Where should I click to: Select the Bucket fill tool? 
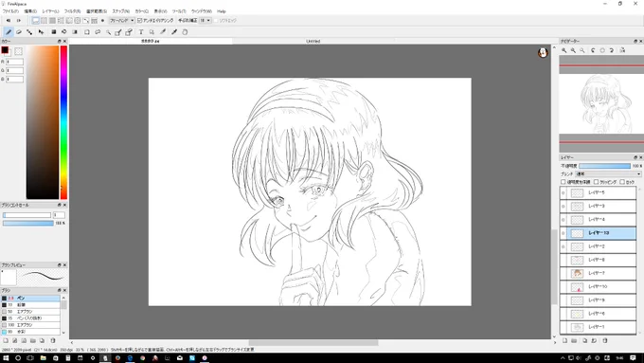pyautogui.click(x=64, y=32)
